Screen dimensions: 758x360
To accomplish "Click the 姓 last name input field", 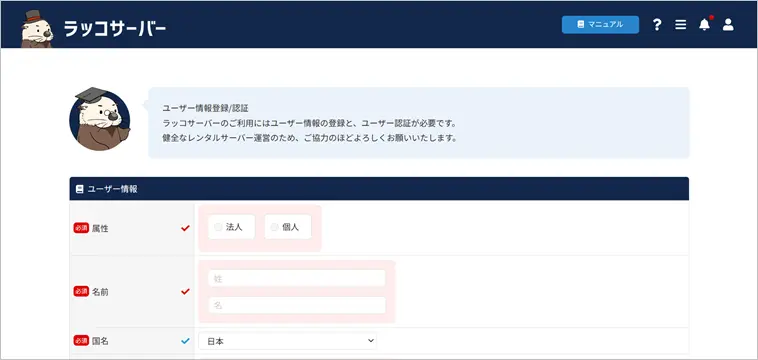I will tap(297, 278).
